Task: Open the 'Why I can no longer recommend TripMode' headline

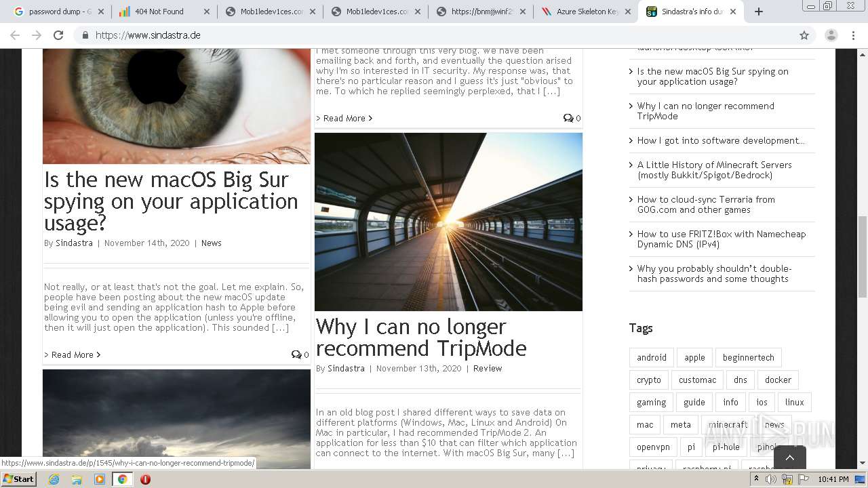Action: coord(421,338)
